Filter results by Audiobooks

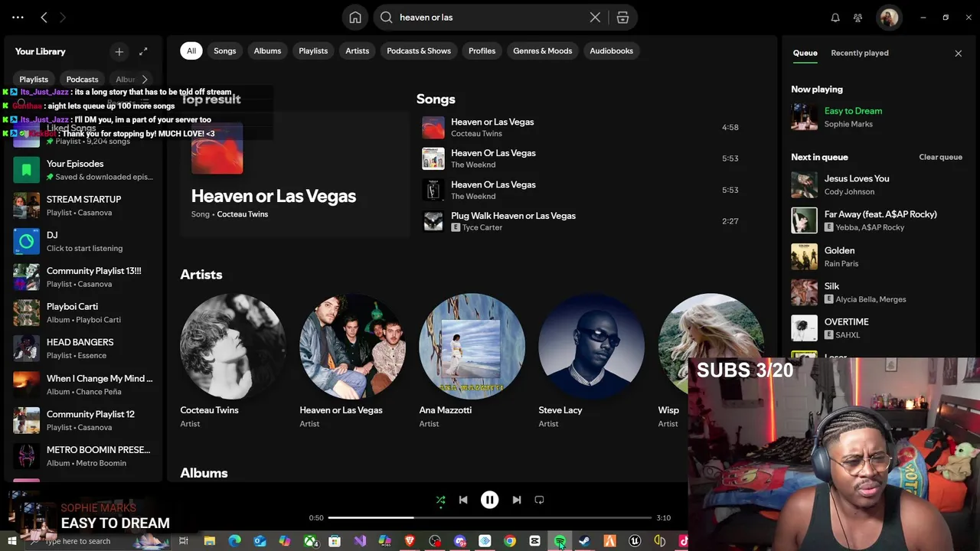pyautogui.click(x=612, y=51)
